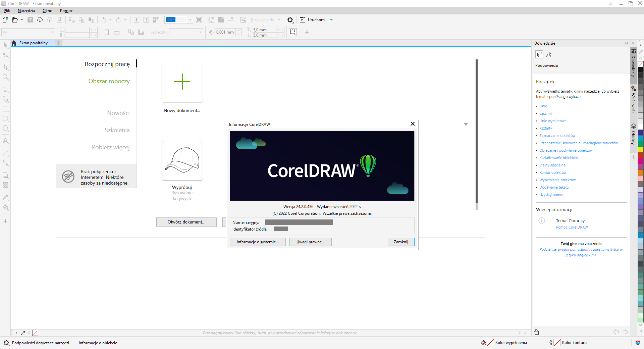Expand the Przyciągaj do dropdown

[x=279, y=20]
